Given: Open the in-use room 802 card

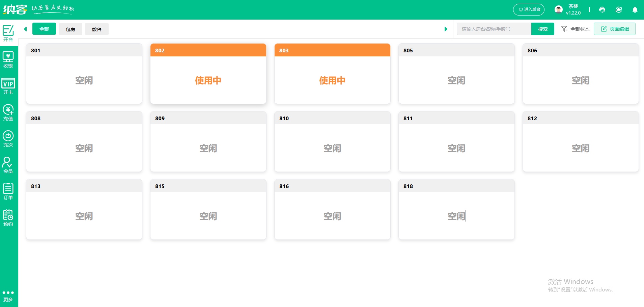Looking at the screenshot, I should coord(208,74).
